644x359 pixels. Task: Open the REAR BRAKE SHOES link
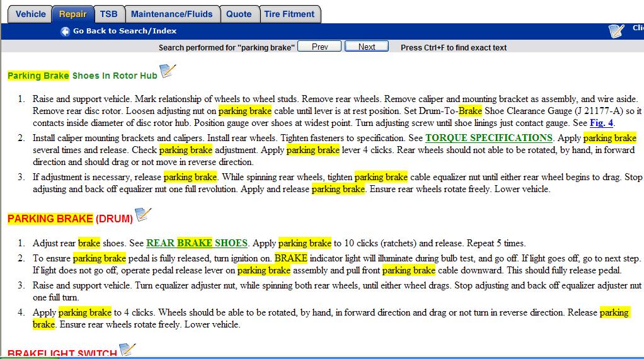(197, 243)
